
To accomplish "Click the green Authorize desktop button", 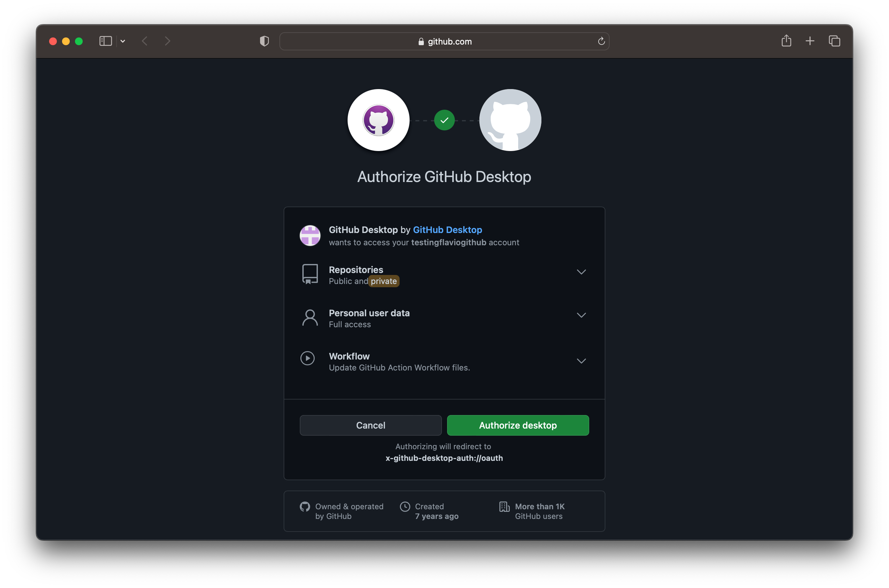I will pos(518,425).
